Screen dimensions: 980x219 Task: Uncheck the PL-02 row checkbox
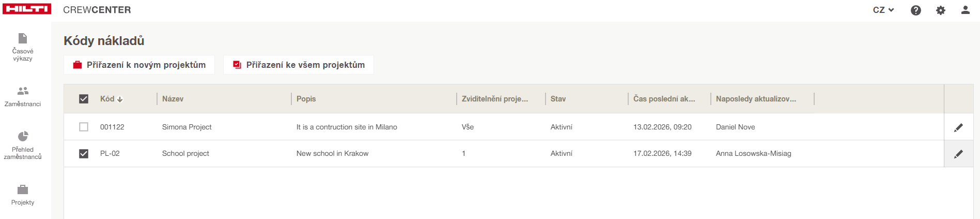pyautogui.click(x=84, y=154)
